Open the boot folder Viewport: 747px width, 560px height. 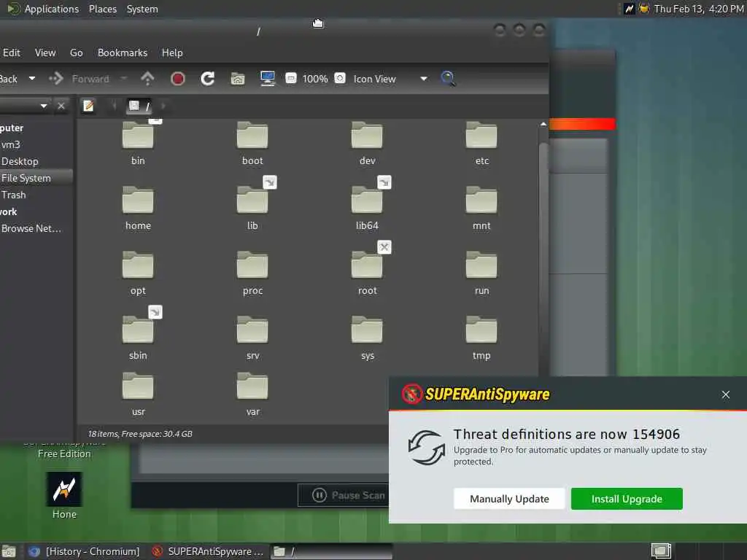tap(252, 142)
